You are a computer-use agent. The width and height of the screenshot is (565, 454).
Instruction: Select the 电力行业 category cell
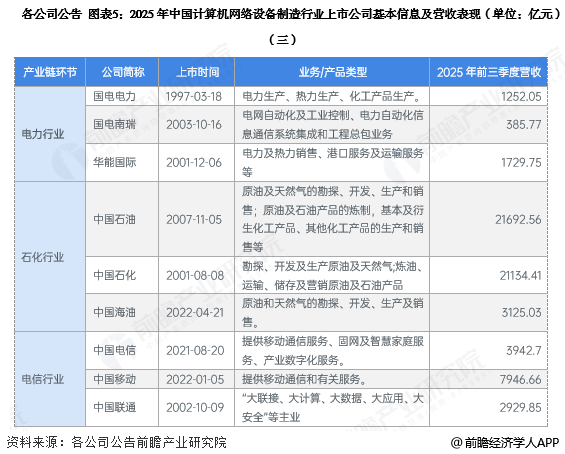point(50,134)
